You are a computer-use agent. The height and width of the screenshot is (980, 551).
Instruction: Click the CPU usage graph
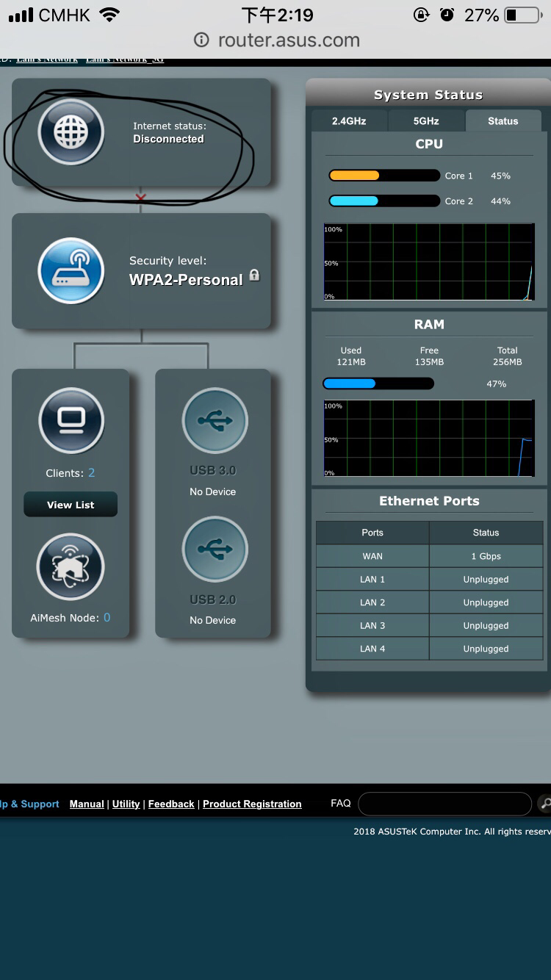pyautogui.click(x=429, y=262)
